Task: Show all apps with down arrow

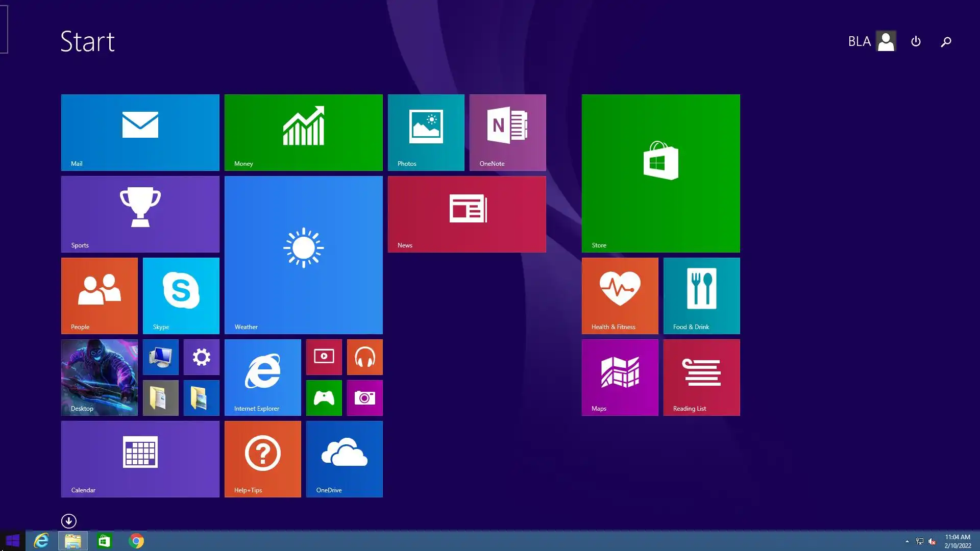Action: [69, 521]
